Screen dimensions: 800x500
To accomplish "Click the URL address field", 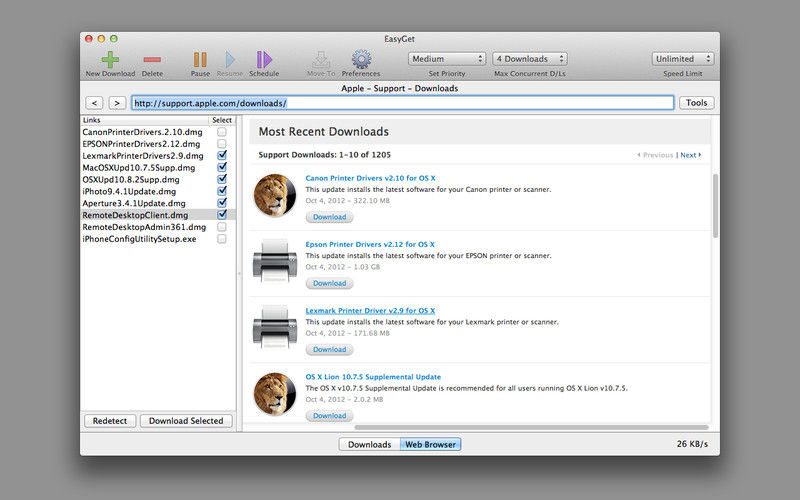I will tap(403, 103).
